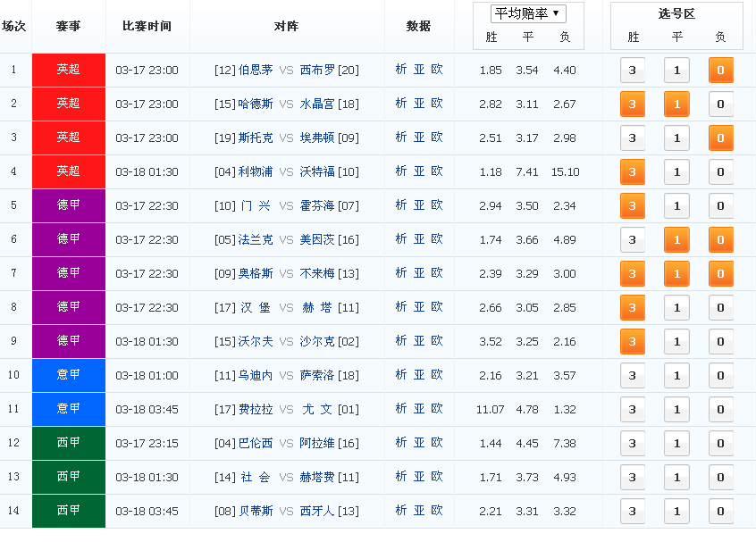This screenshot has height=542, width=756.
Task: Open 析 analysis for match 4 利物浦
Action: coord(400,171)
